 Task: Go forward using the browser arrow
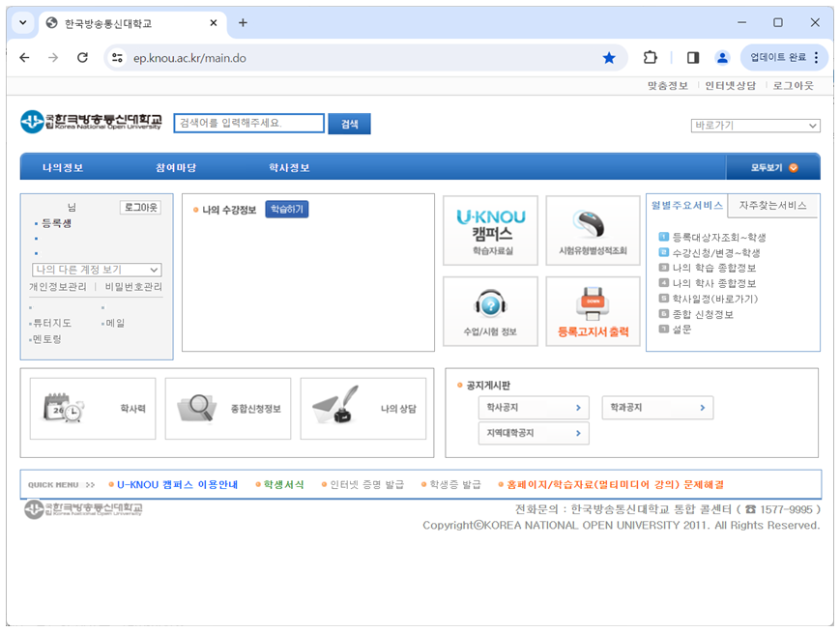pyautogui.click(x=53, y=57)
